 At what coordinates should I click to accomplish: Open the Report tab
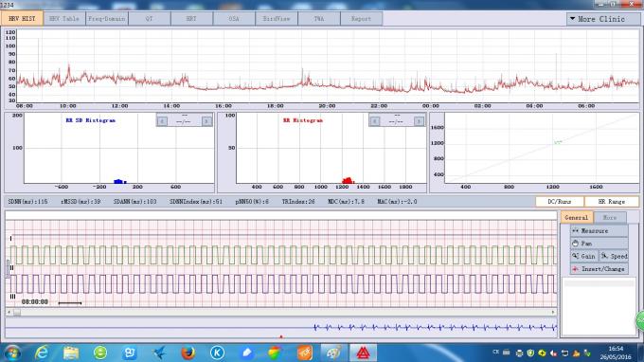[x=361, y=19]
